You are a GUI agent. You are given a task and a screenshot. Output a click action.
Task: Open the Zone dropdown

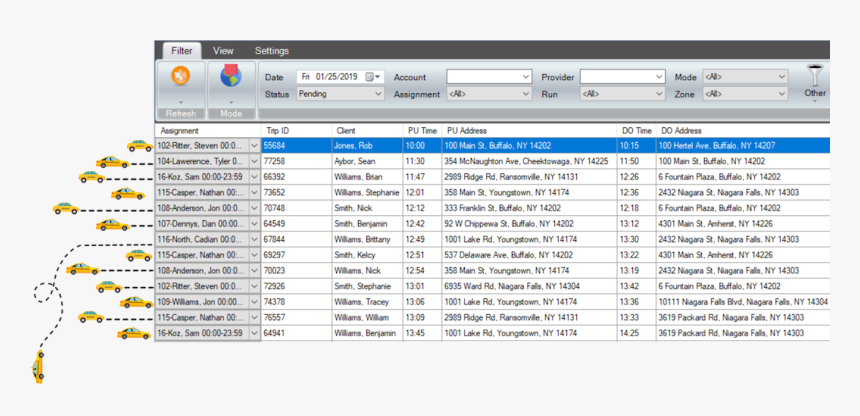tap(781, 94)
